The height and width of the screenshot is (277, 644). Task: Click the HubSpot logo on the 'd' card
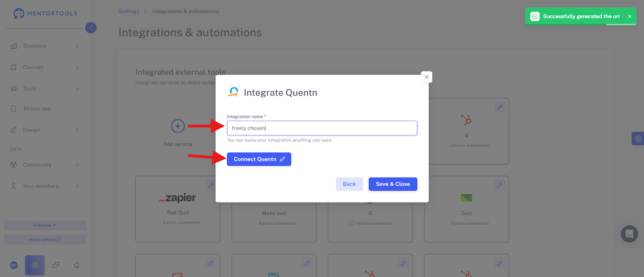click(466, 120)
